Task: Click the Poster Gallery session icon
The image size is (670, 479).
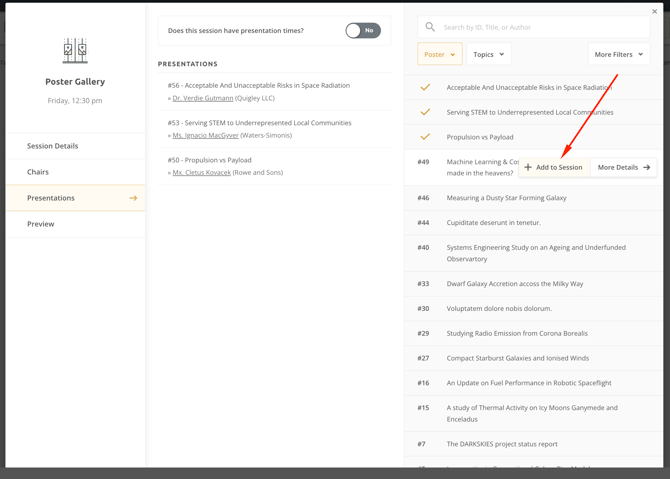Action: (75, 50)
